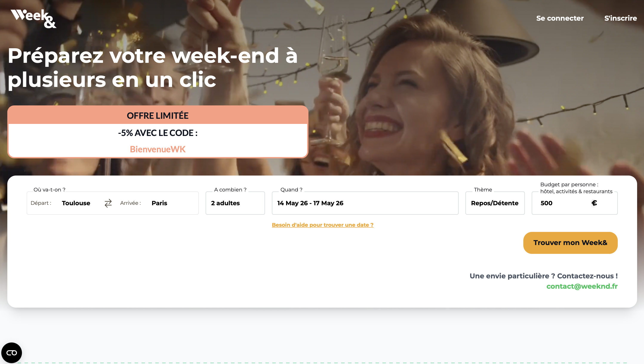Open the S'inscrire sign-up link

tap(621, 18)
